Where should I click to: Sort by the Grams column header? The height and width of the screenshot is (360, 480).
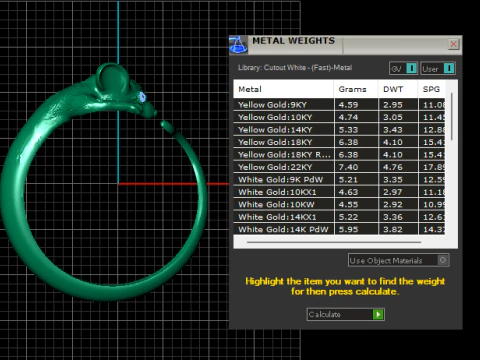[x=356, y=89]
